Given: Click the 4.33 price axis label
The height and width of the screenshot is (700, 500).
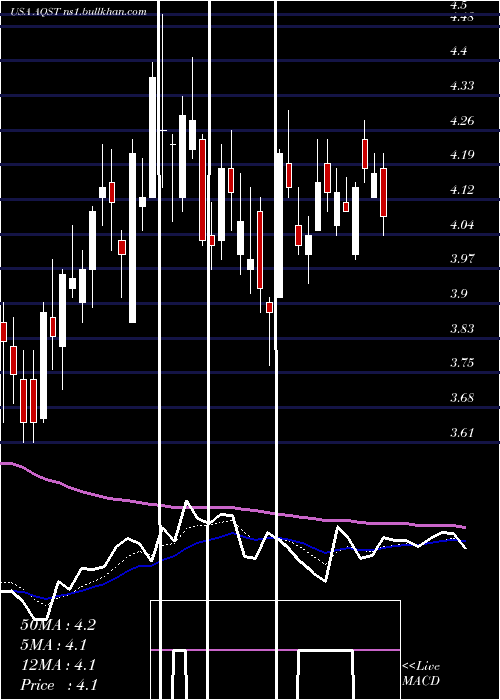Looking at the screenshot, I should tap(462, 85).
